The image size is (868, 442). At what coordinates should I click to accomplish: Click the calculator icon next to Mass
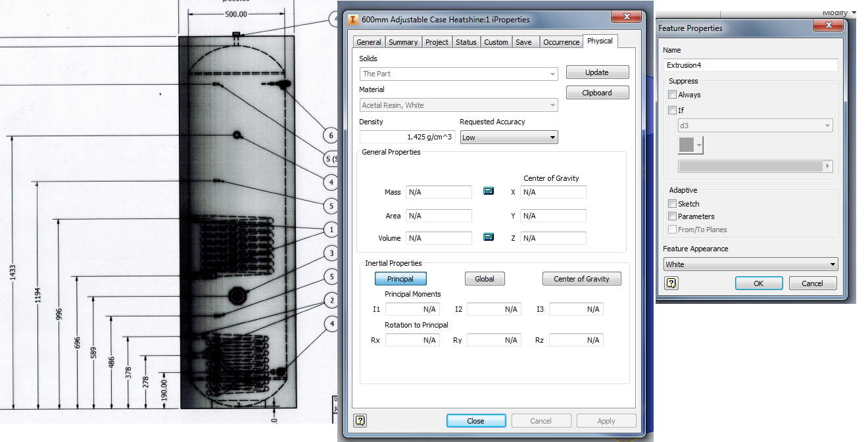(488, 191)
